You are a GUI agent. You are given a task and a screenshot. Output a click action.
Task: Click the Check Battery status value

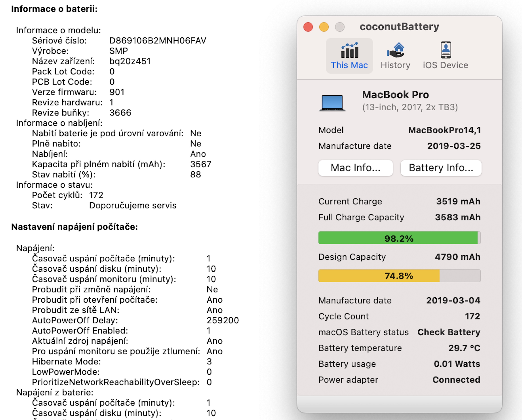point(449,332)
